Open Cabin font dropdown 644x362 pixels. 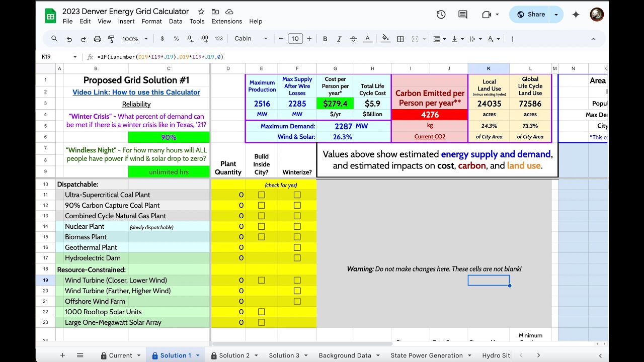(251, 39)
